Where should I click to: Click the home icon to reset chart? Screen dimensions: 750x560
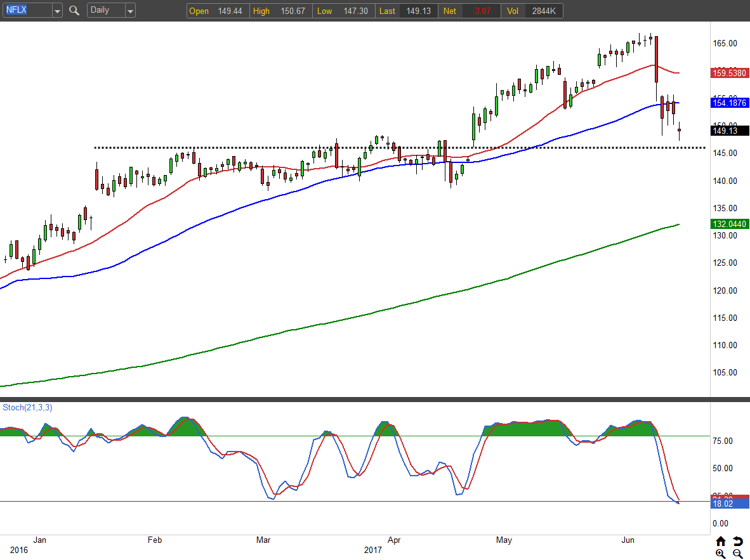721,541
